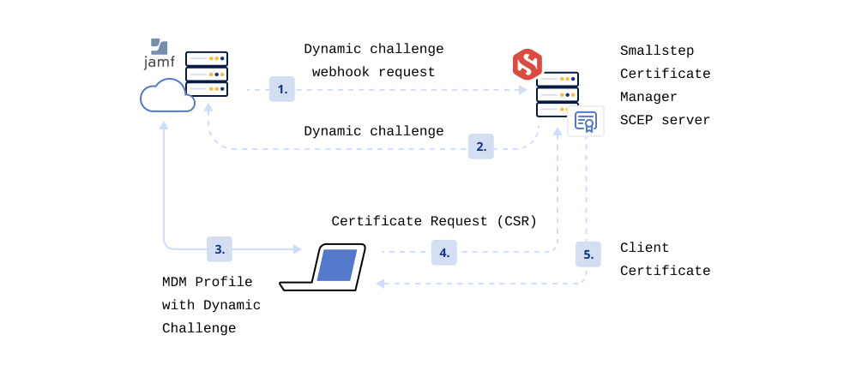Viewport: 868px width, 371px height.
Task: Click the "Dynamic challenge" return label
Action: tap(374, 132)
